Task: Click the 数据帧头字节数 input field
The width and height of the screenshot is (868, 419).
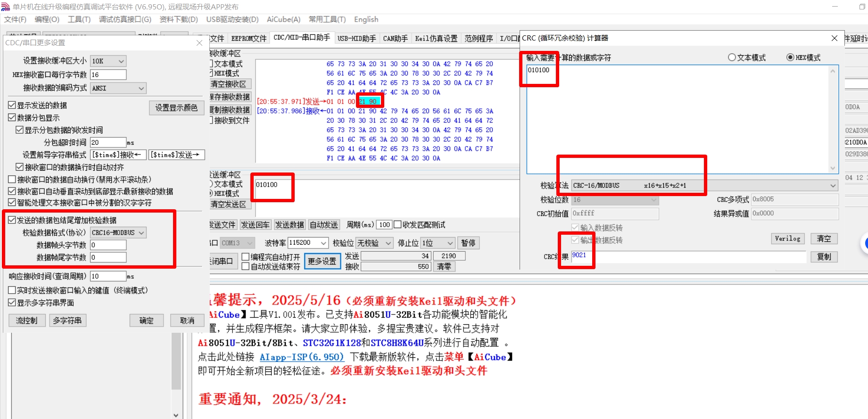Action: click(108, 245)
